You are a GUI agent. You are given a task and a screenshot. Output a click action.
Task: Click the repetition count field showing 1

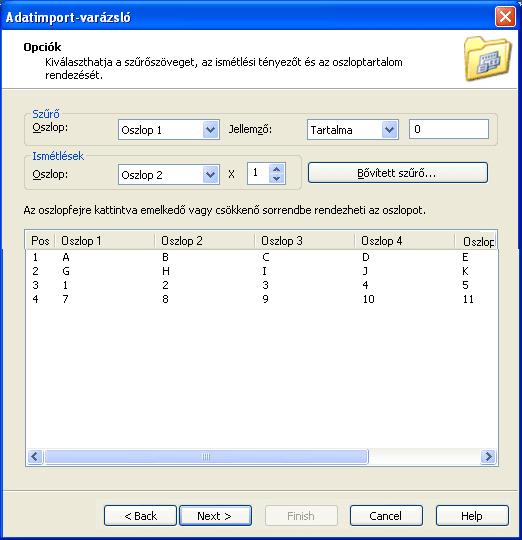tap(259, 173)
